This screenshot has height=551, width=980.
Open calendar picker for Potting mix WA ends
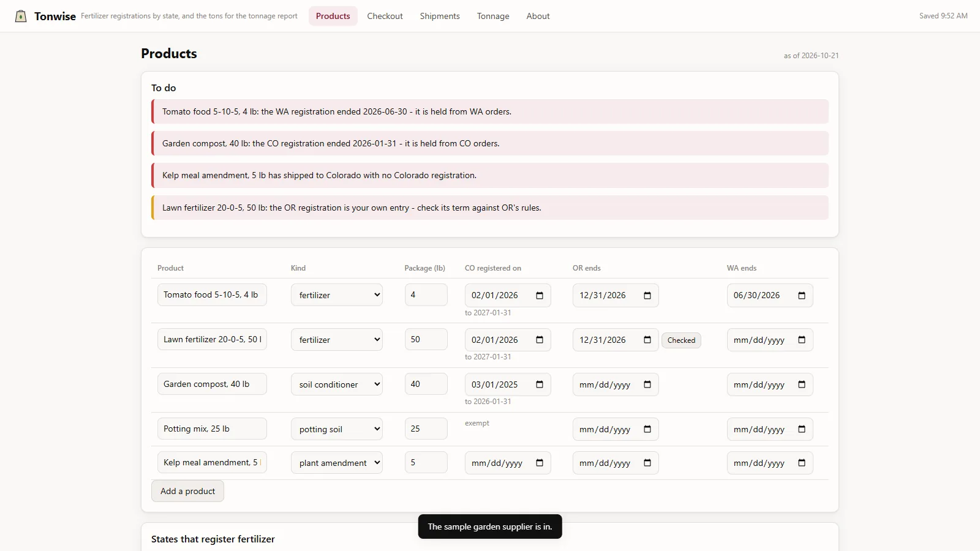pos(802,429)
